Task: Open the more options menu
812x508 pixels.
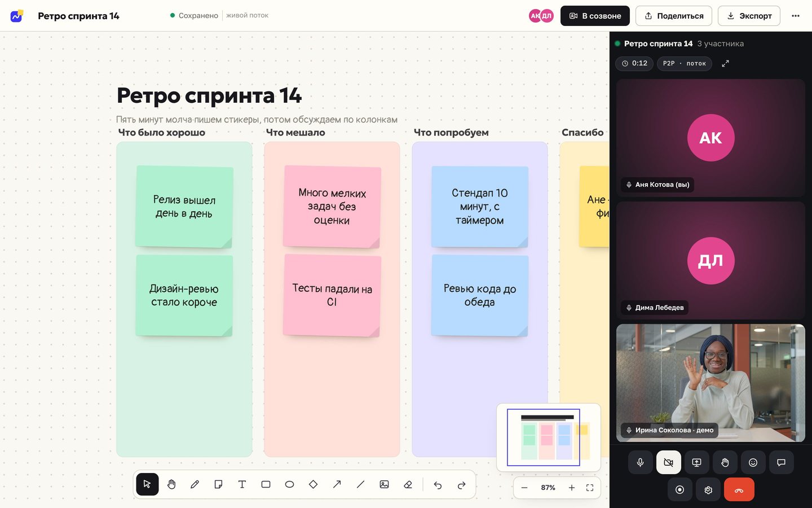Action: tap(796, 16)
